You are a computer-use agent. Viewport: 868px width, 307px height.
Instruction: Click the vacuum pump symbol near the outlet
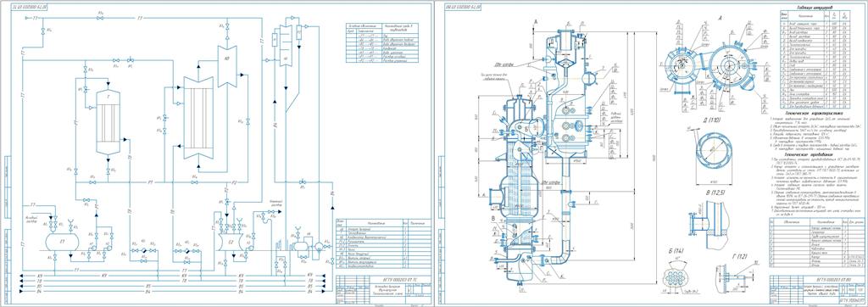[x=319, y=247]
